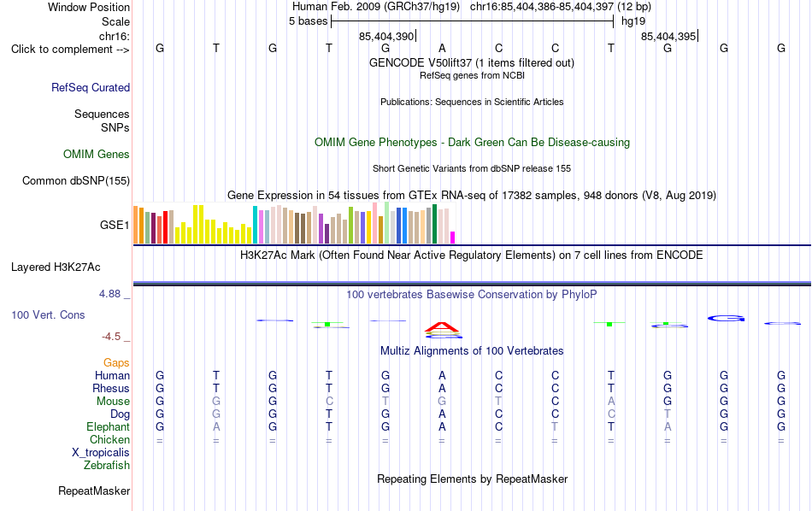Click the Gaps label in Multiz track
Viewport: 812px width, 511px height.
coord(116,363)
